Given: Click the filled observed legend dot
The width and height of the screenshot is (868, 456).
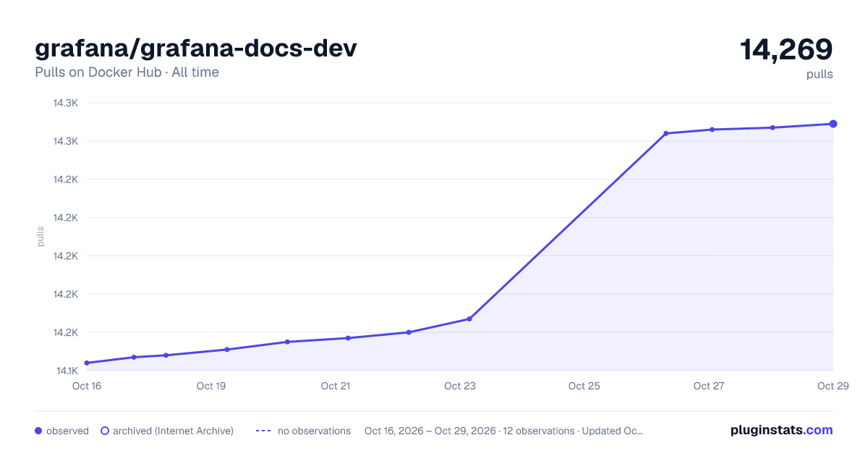Looking at the screenshot, I should tap(38, 431).
